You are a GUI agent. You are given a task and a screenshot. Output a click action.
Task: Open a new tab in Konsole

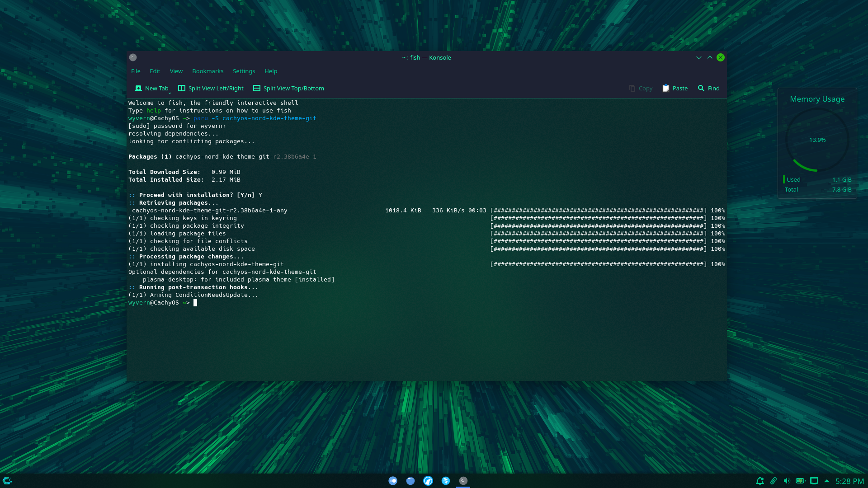click(151, 88)
